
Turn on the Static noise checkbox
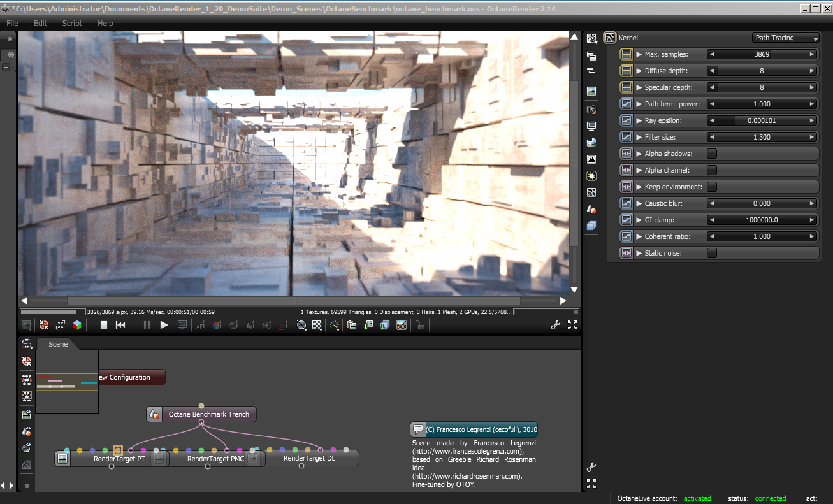[712, 253]
